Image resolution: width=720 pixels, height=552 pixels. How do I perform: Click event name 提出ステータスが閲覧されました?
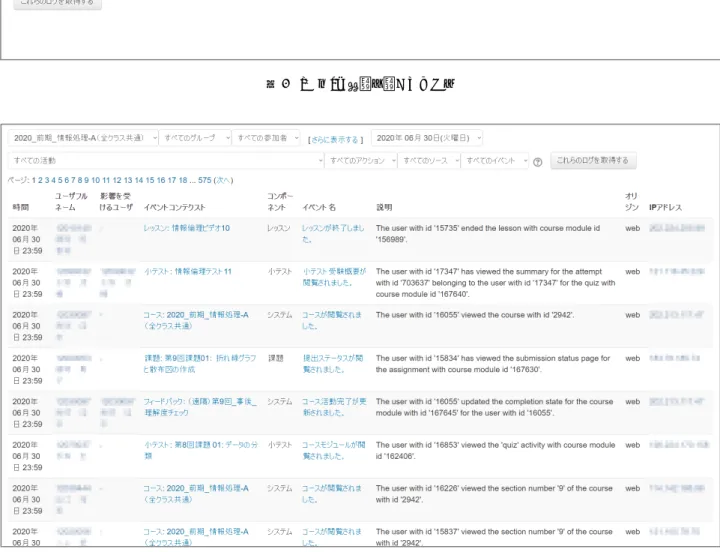coord(333,364)
